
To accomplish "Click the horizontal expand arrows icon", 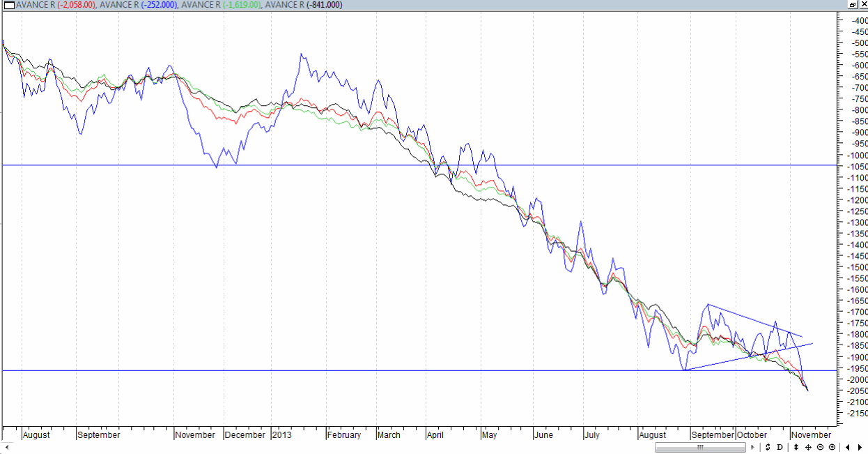I will point(809,446).
